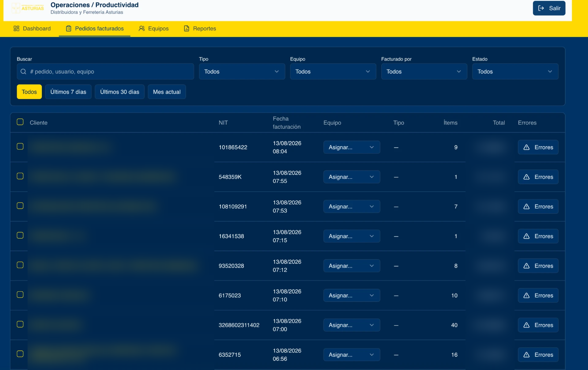
Task: Focus the Buscar search input field
Action: (x=105, y=72)
